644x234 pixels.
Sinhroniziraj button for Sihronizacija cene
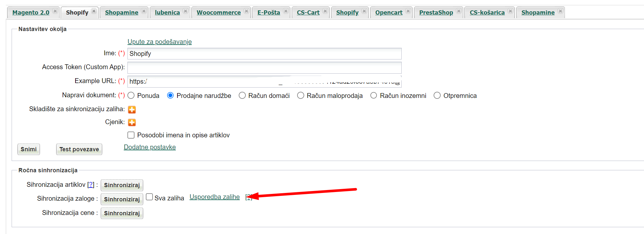click(x=122, y=213)
